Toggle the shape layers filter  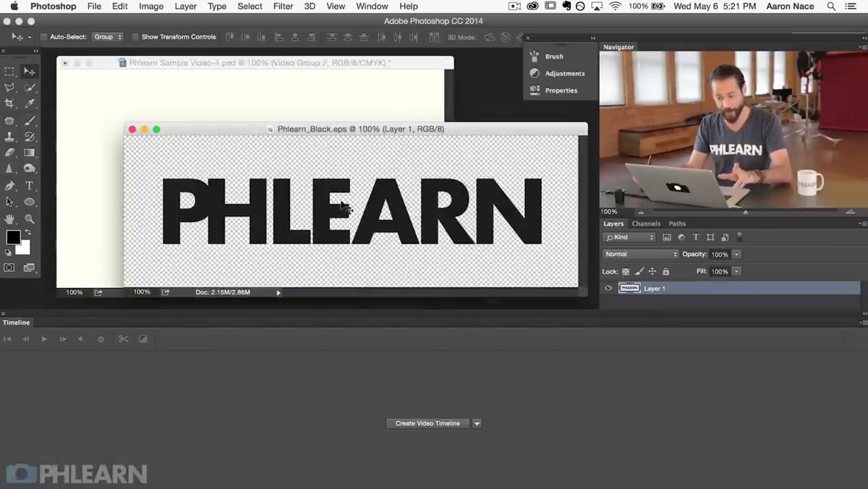click(710, 237)
